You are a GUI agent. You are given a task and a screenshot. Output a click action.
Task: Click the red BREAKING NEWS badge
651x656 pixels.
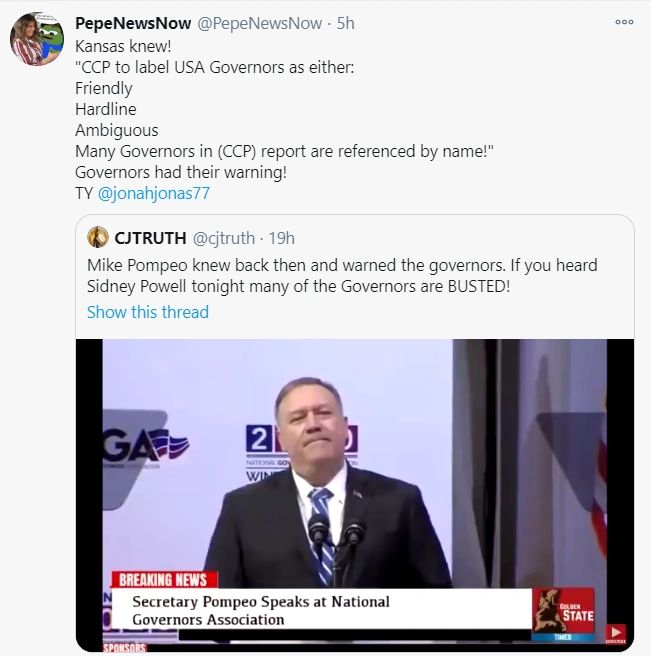[163, 580]
